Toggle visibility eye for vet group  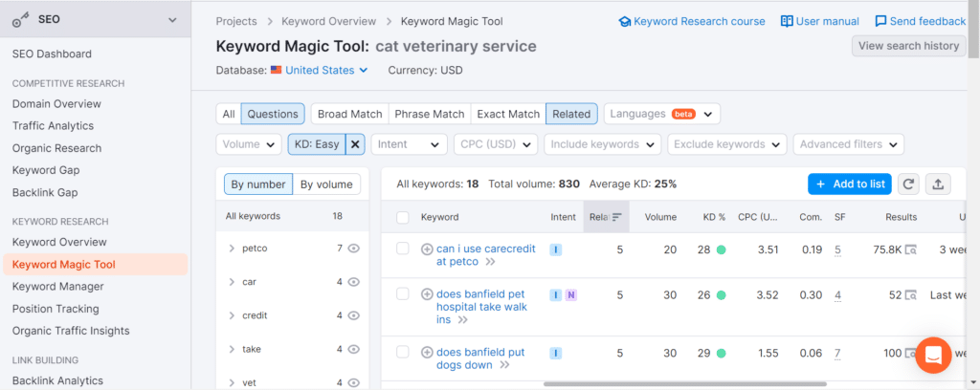click(354, 382)
